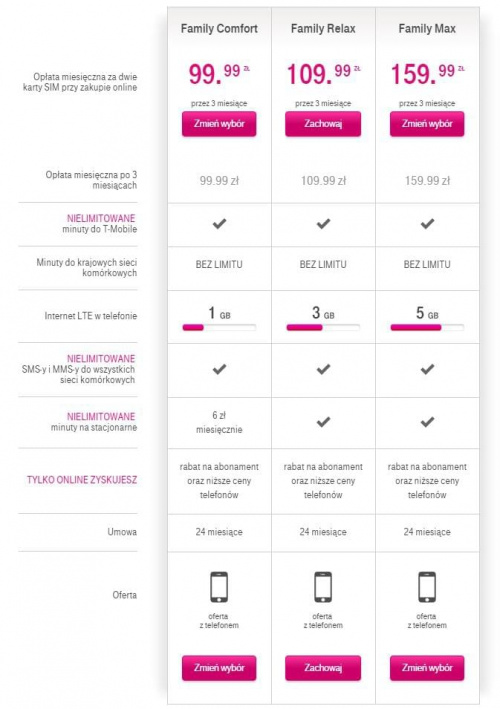Click Family Max's T-Mobile unlimited minutes checkmark
Screen dimensions: 500x709
point(427,223)
